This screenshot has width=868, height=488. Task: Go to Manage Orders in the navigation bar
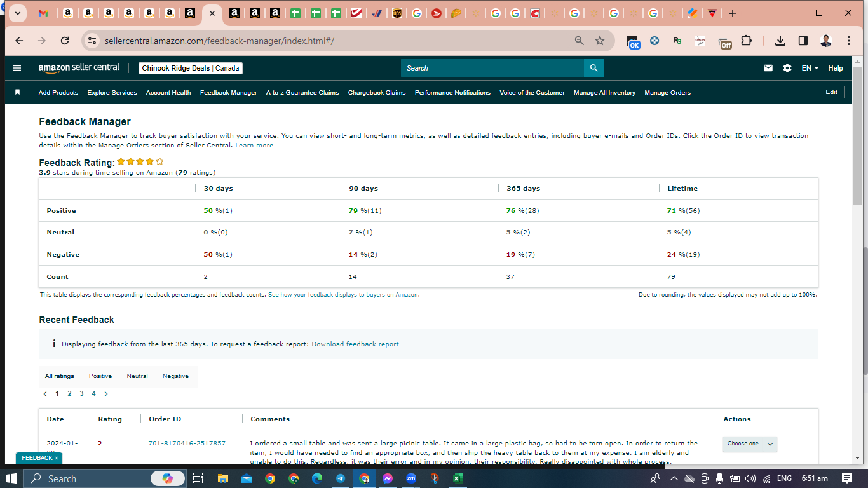(667, 93)
